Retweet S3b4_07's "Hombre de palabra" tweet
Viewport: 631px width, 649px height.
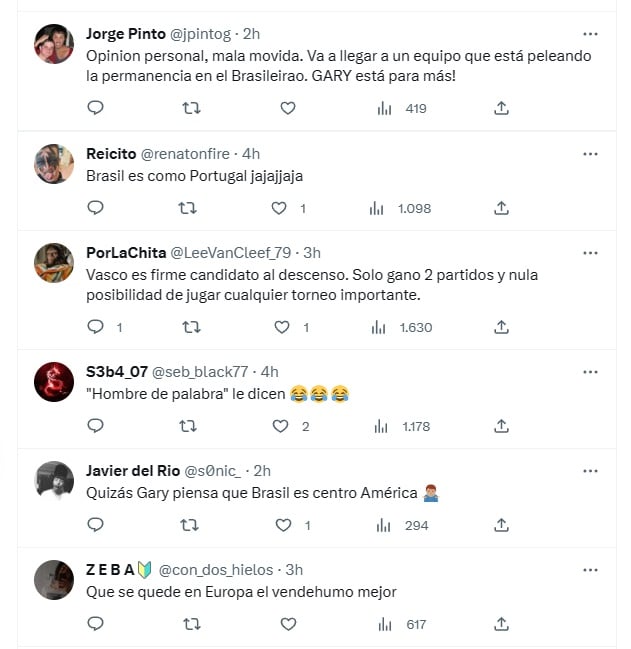pos(186,426)
